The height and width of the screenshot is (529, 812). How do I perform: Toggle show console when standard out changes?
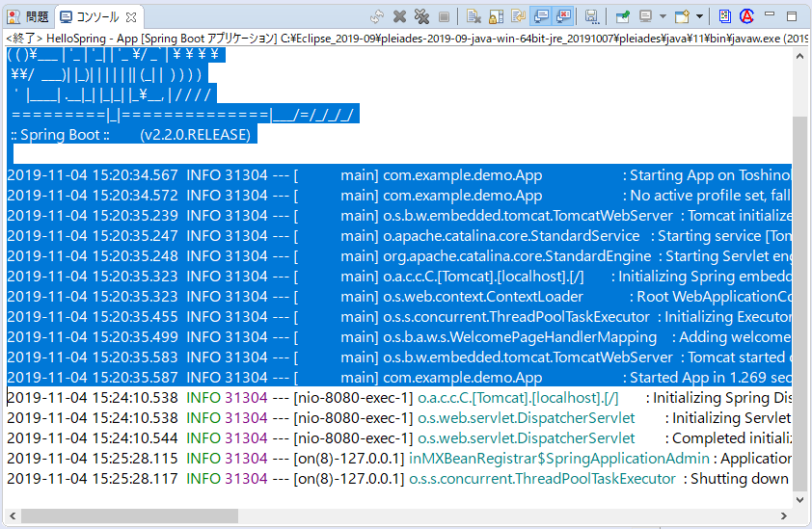point(541,16)
